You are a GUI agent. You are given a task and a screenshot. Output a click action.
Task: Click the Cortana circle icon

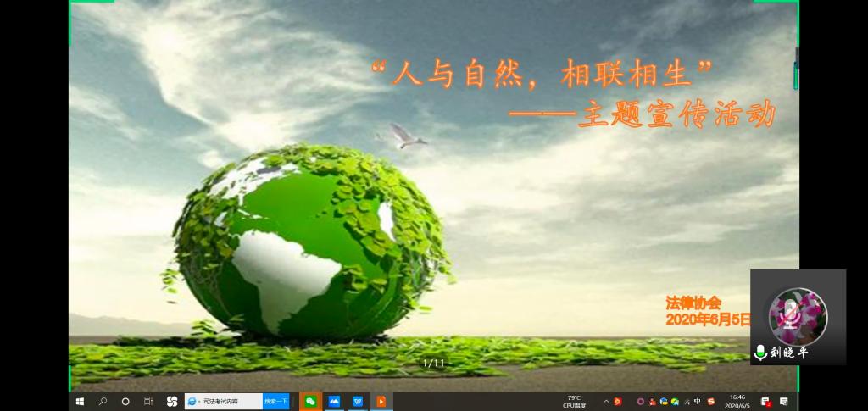(125, 401)
